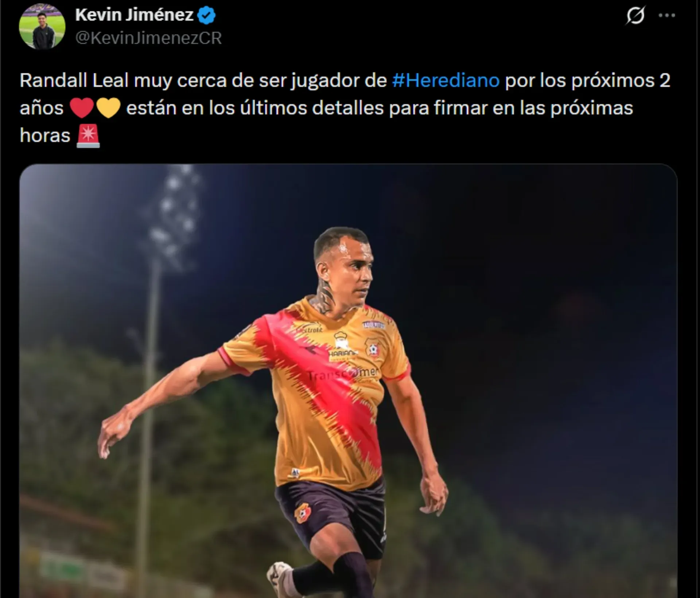
Task: Open Kevin Jiménez's profile avatar
Action: [42, 26]
